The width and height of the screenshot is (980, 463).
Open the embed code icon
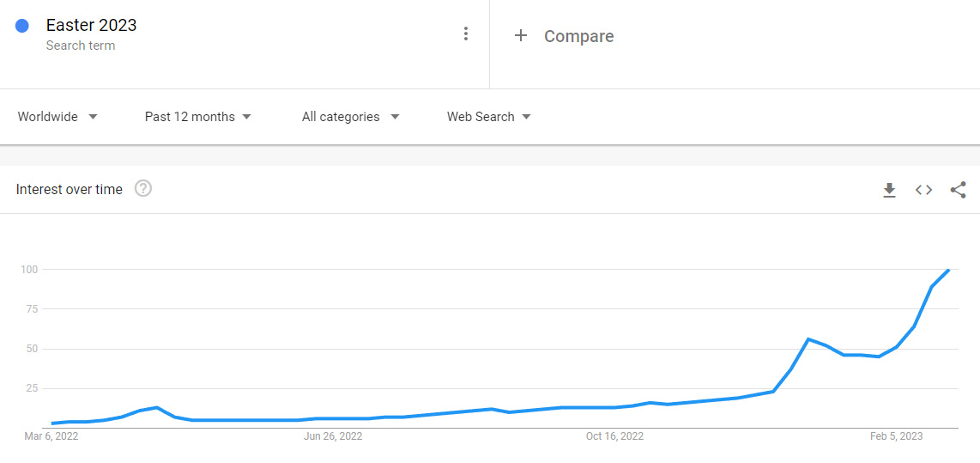coord(923,190)
